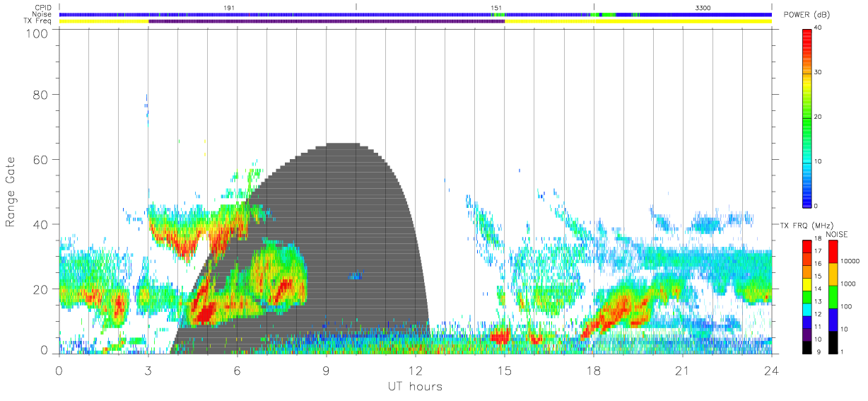868x401 pixels.
Task: Click the 'POWER (dB)' legend title
Action: tap(807, 15)
